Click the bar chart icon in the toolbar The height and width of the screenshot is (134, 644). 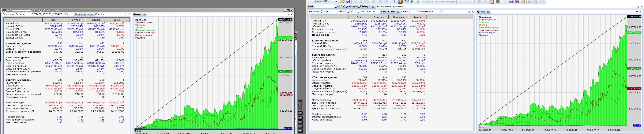(400, 1)
